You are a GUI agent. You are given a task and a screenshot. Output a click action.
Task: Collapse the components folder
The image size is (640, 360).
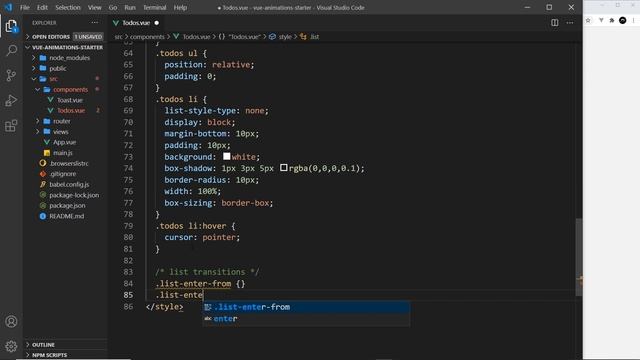(x=65, y=89)
